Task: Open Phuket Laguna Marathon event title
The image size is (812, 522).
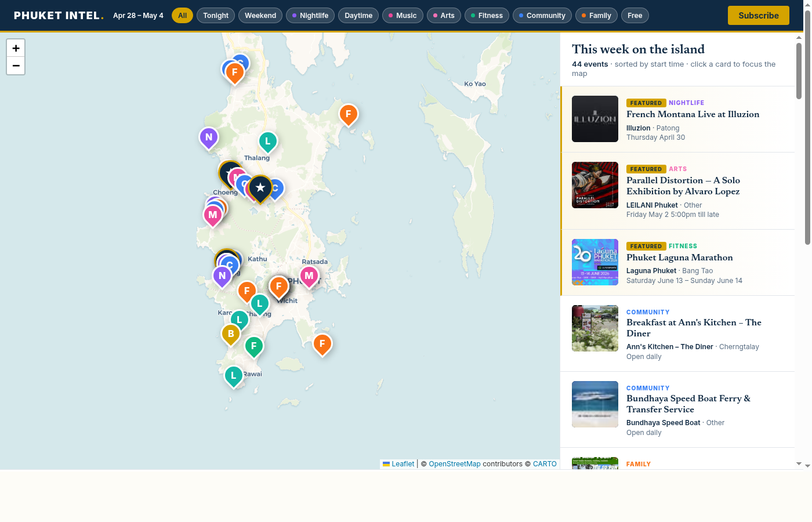Action: [x=679, y=258]
